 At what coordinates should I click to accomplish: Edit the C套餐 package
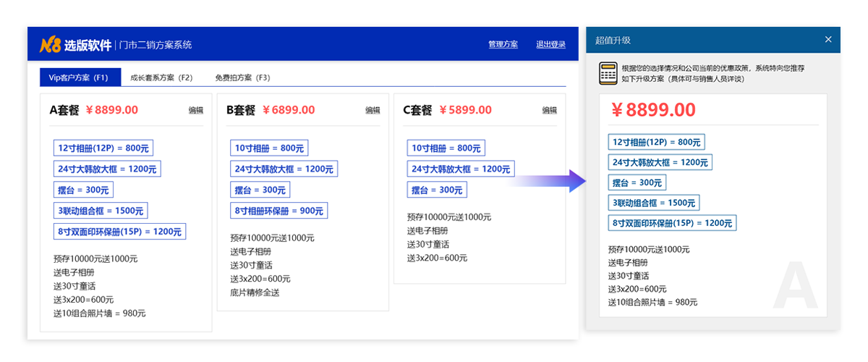click(550, 111)
